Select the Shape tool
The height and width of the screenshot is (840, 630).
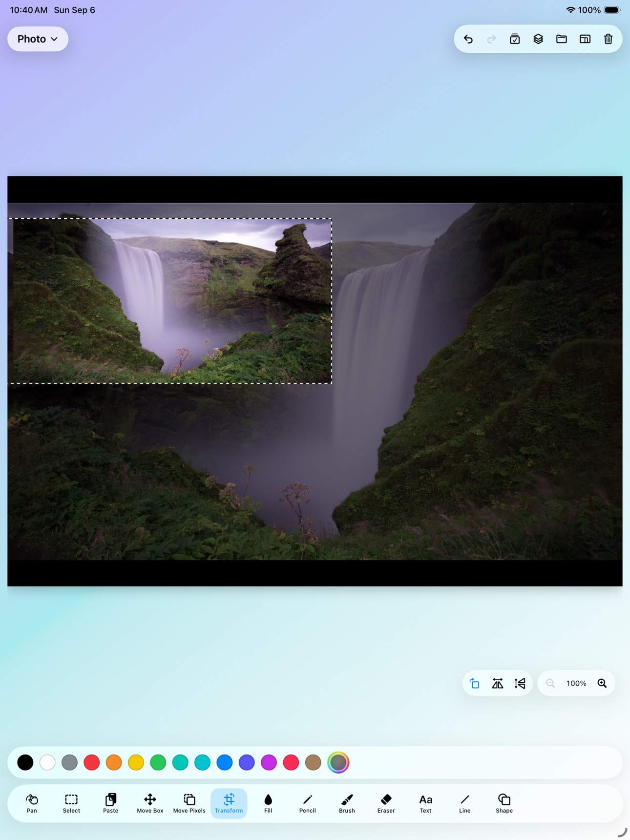coord(504,803)
